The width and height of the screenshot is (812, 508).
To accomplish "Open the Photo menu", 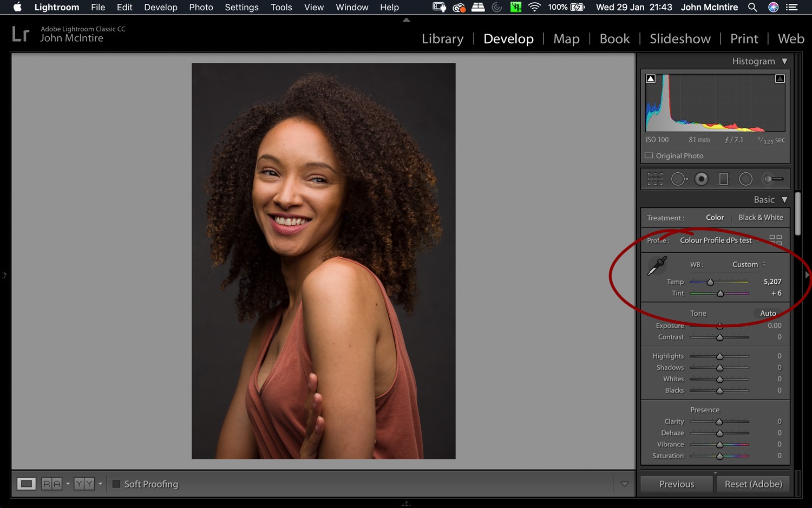I will pos(201,7).
